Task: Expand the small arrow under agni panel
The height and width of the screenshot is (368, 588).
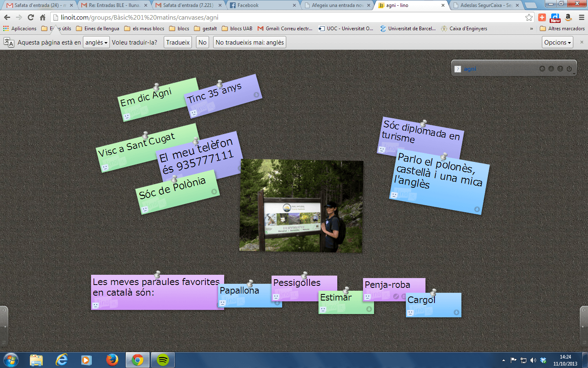Action: coord(574,74)
